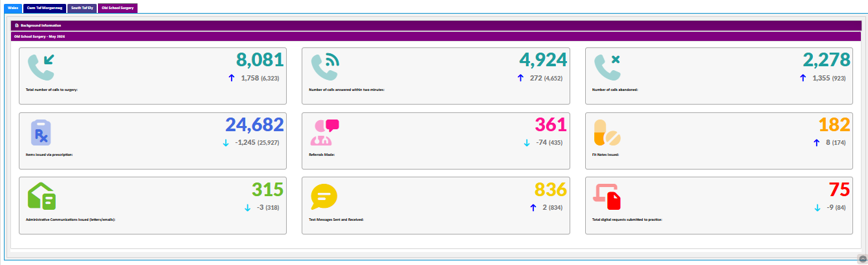
Task: Expand the Background Information section
Action: pos(436,25)
